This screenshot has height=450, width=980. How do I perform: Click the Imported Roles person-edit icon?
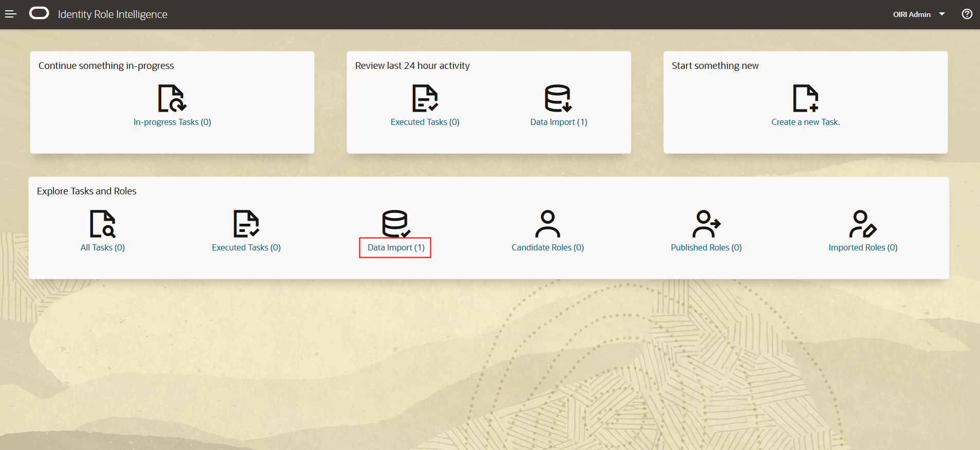coord(863,224)
